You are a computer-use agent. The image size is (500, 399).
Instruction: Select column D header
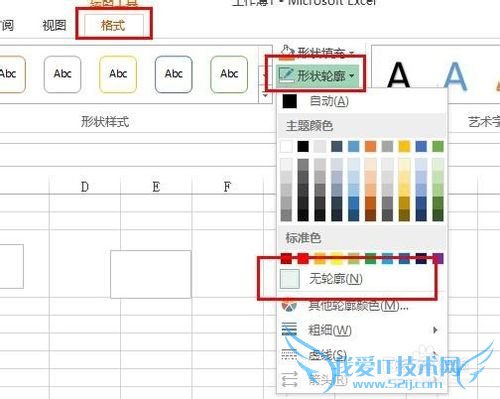click(85, 187)
